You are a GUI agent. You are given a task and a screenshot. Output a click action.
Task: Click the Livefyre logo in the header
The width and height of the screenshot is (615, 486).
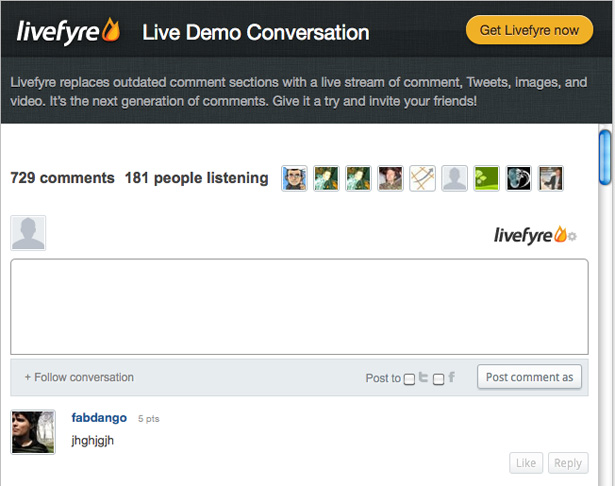[x=68, y=31]
